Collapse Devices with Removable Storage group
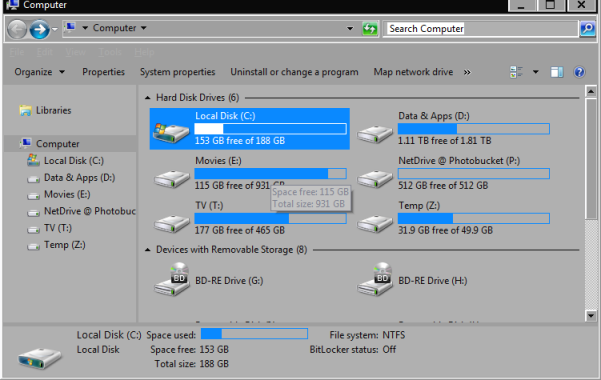 click(148, 250)
